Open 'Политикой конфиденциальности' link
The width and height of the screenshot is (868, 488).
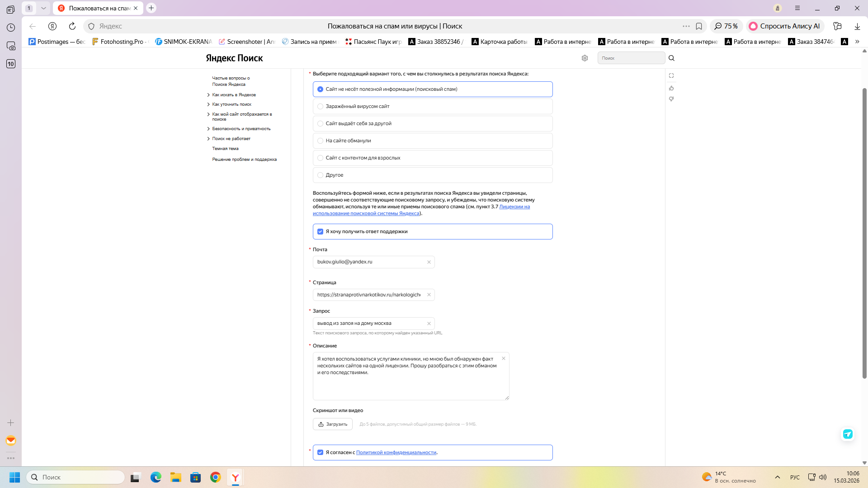pyautogui.click(x=396, y=453)
